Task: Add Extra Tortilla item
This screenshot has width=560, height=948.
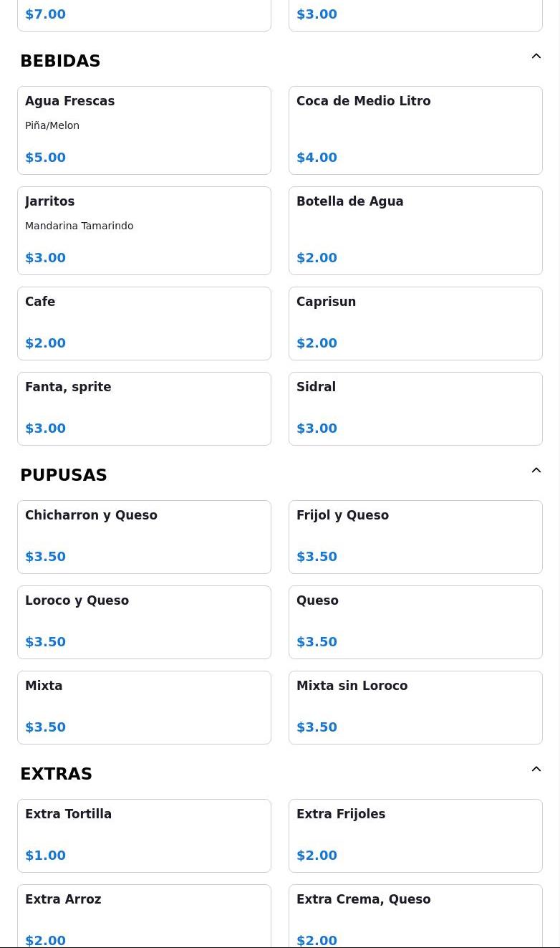Action: tap(144, 836)
